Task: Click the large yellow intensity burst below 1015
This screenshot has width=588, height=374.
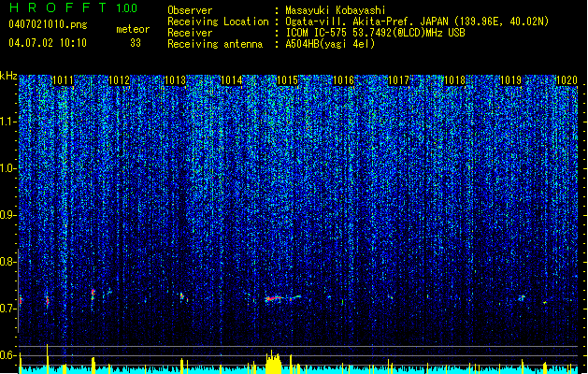Action: point(273,363)
